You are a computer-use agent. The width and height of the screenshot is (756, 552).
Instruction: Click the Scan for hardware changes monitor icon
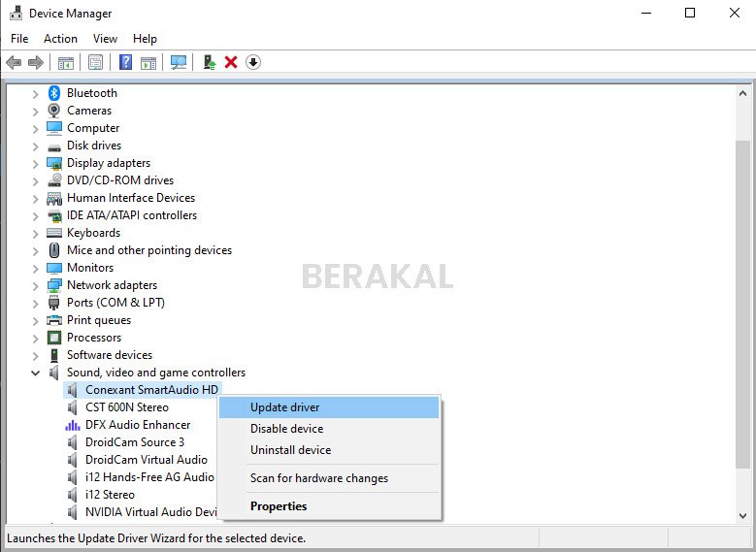pos(179,62)
